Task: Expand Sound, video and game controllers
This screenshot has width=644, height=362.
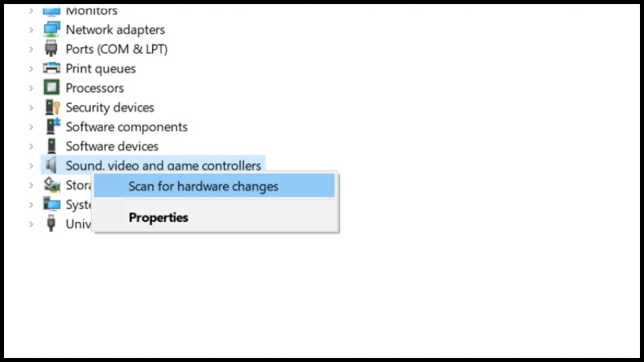Action: click(31, 166)
